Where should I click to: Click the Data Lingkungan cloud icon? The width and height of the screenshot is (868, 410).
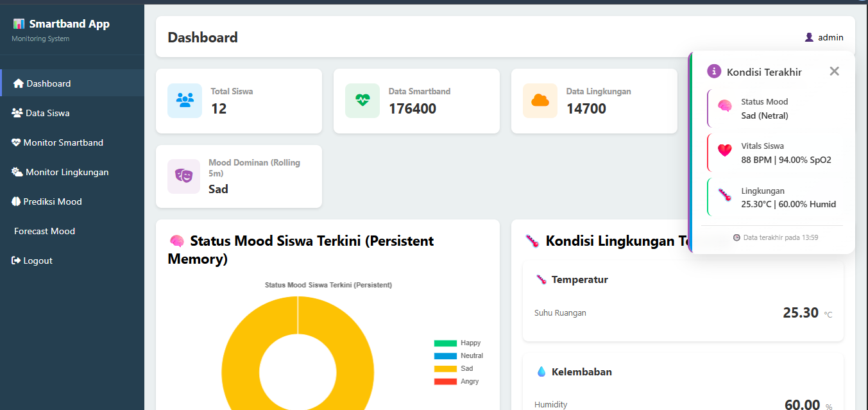(540, 101)
